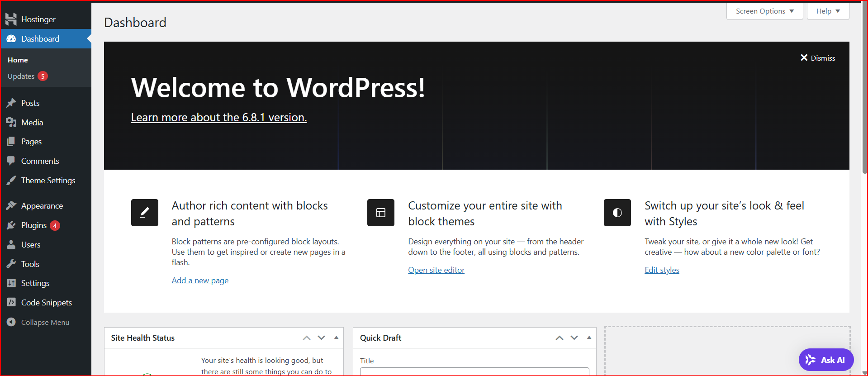Viewport: 868px width, 376px height.
Task: Open the Media menu
Action: [x=46, y=123]
